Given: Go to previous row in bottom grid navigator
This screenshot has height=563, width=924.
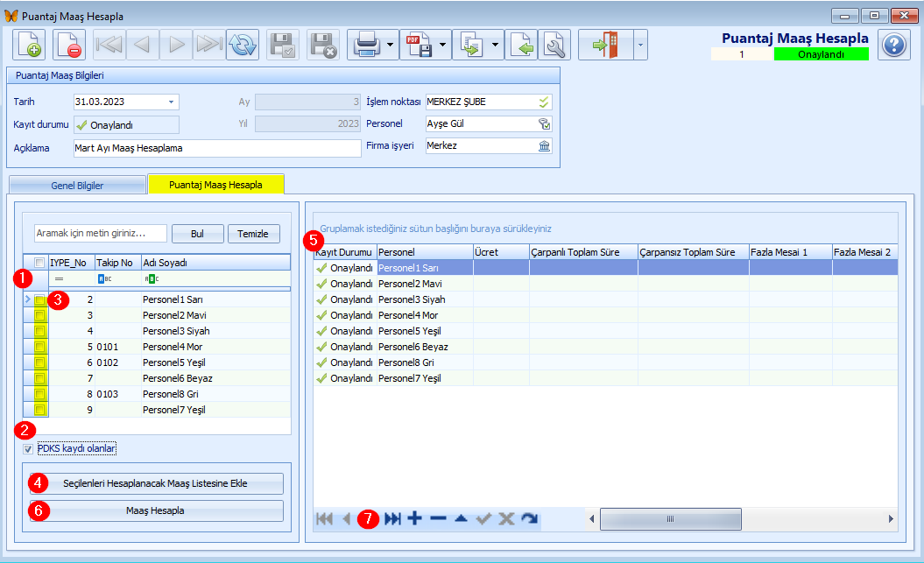Looking at the screenshot, I should (347, 518).
